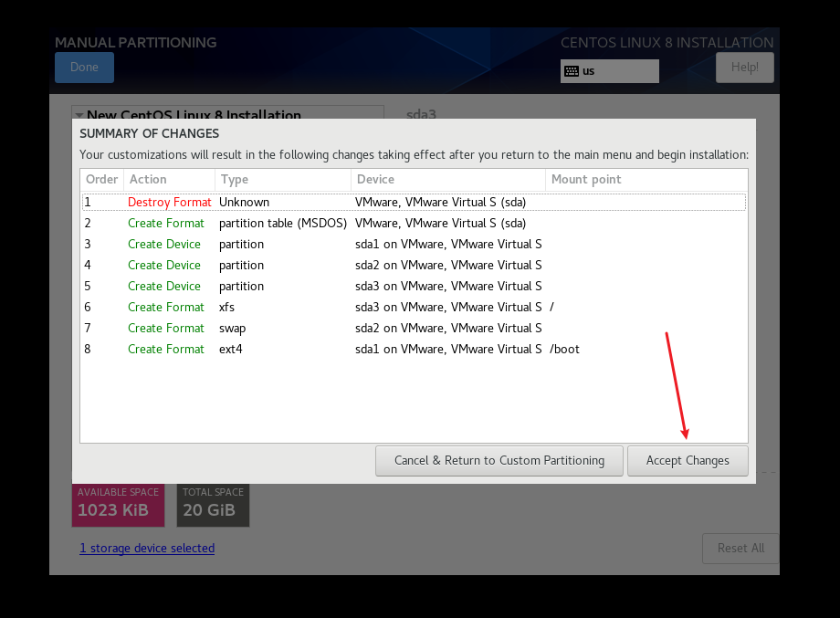Click the blue Done button
Screen dimensions: 840x618
point(84,68)
